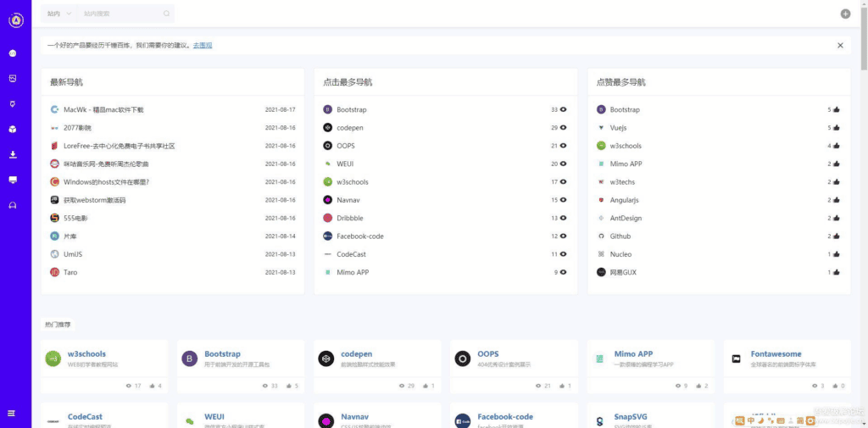Click the UmiJS favicon
The height and width of the screenshot is (428, 868).
[x=54, y=254]
